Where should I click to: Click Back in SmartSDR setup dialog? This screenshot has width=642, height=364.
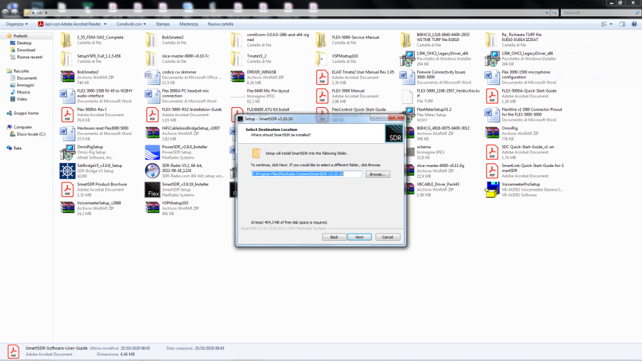click(334, 237)
